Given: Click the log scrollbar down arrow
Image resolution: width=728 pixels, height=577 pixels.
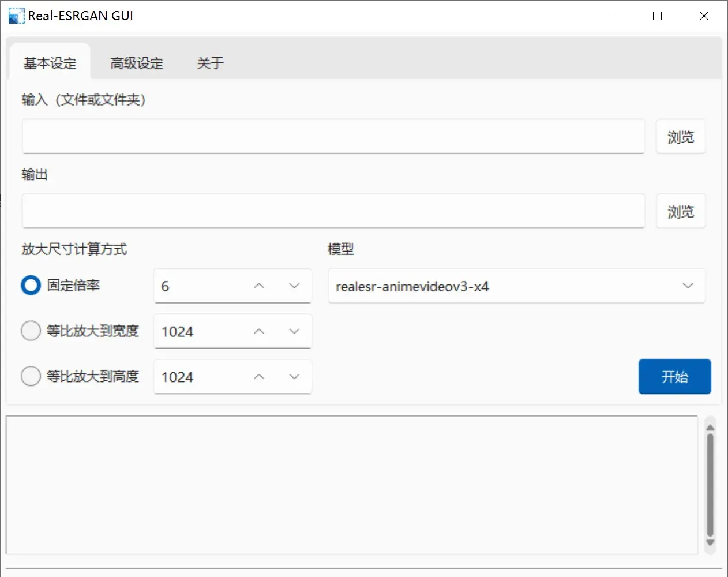Looking at the screenshot, I should (x=710, y=543).
